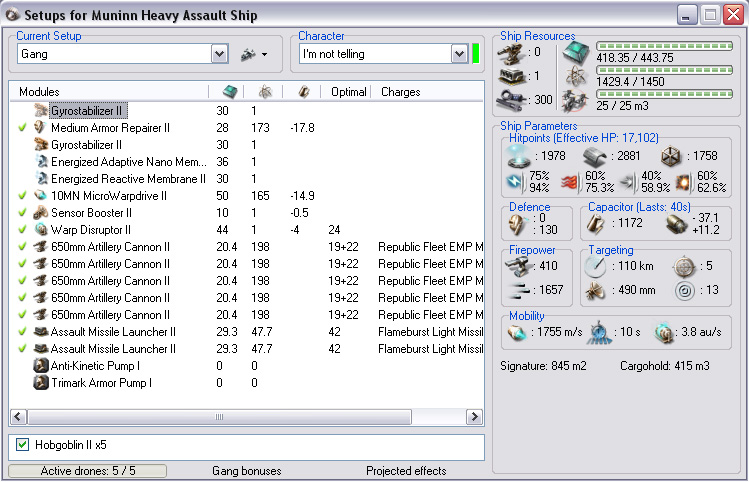Viewport: 749px width, 482px height.
Task: Toggle the second Assault Missile Launcher II checkmark
Action: [x=22, y=349]
